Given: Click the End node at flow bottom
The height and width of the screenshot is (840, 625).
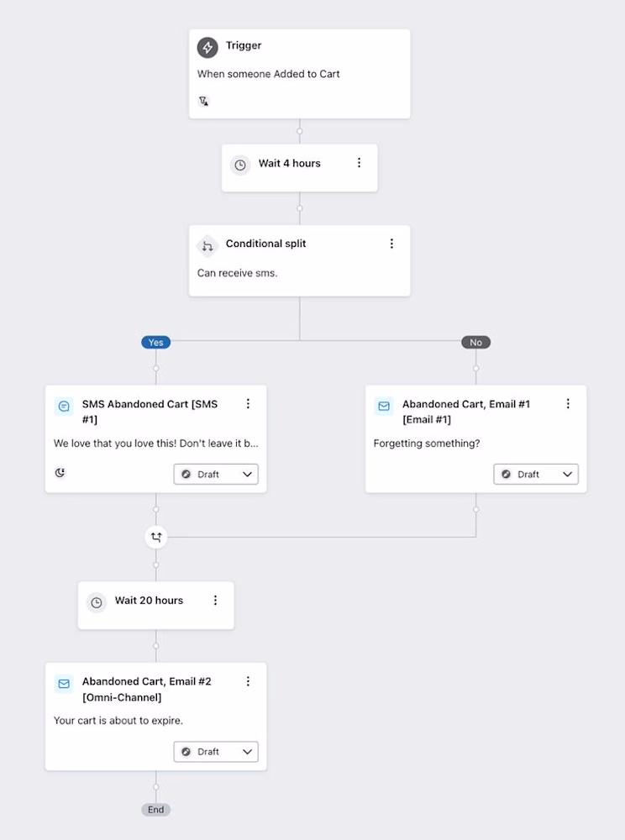Looking at the screenshot, I should coord(156,810).
